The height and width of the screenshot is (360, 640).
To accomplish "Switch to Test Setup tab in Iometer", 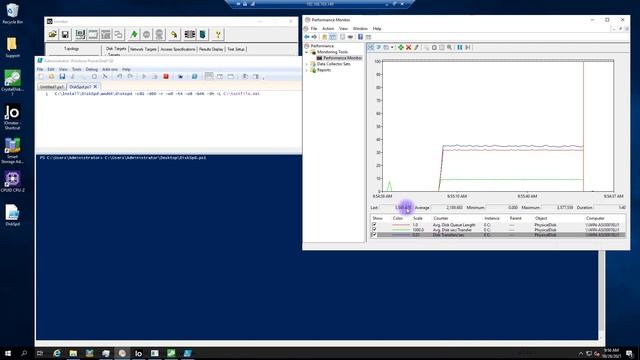I will (x=236, y=49).
